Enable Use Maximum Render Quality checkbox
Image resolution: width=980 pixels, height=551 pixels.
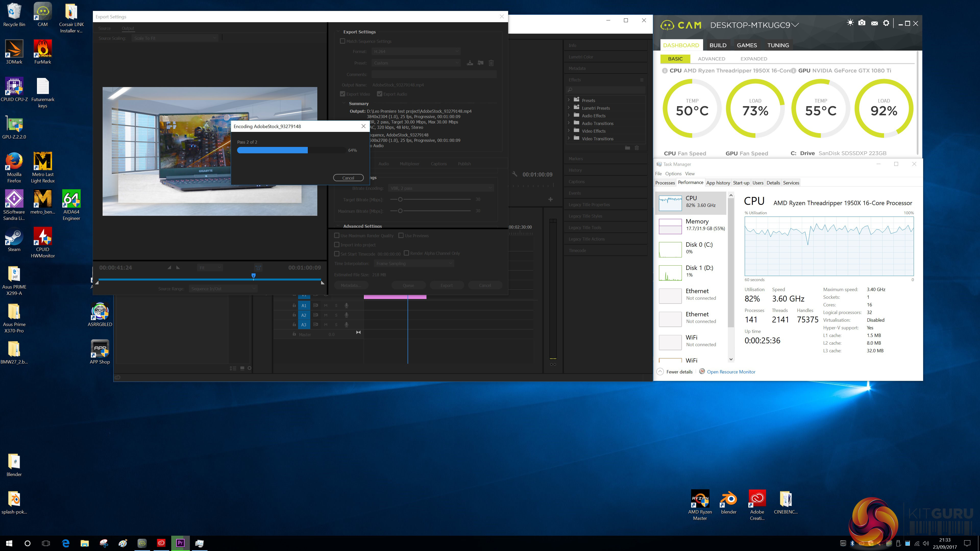tap(337, 235)
